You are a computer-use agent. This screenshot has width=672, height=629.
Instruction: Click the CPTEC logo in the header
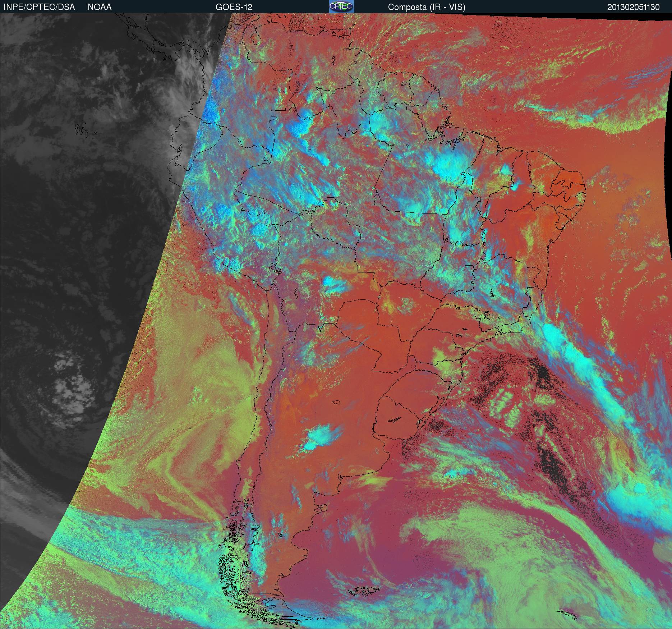click(x=341, y=6)
